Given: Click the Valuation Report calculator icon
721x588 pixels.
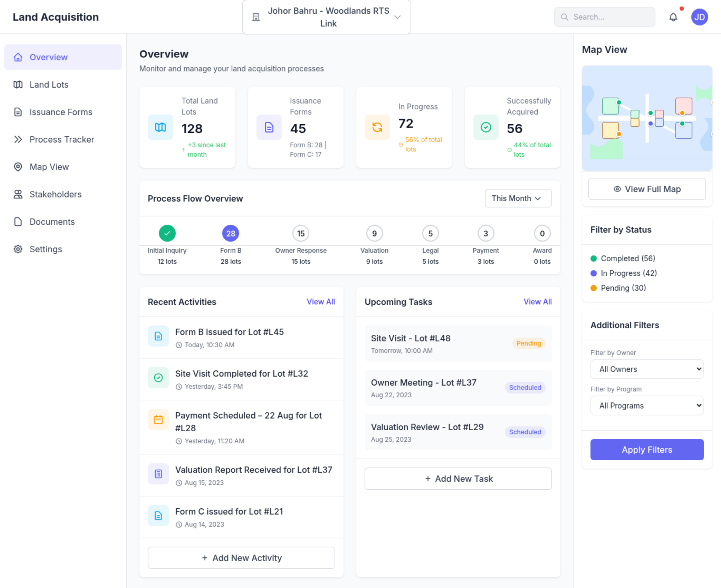Looking at the screenshot, I should [x=158, y=474].
